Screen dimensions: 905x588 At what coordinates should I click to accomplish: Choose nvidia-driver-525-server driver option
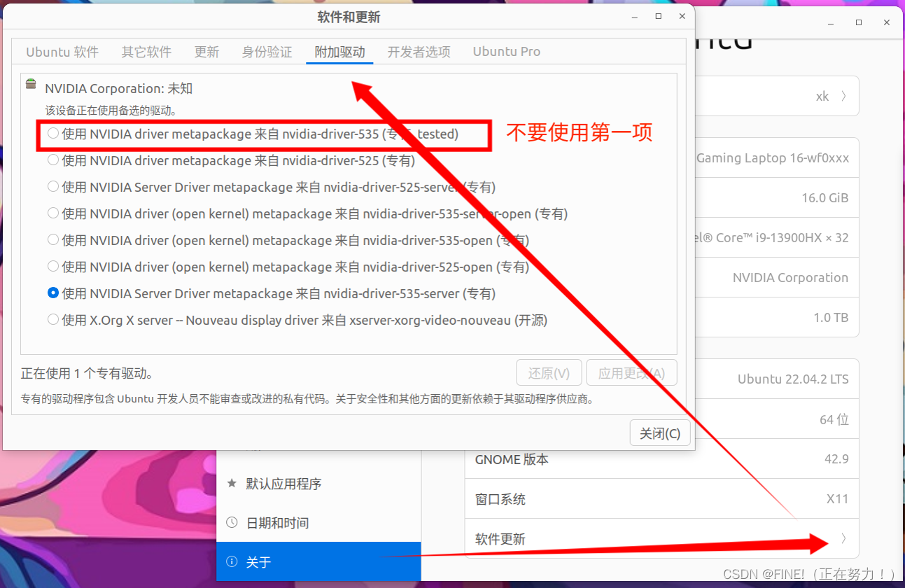(x=53, y=187)
